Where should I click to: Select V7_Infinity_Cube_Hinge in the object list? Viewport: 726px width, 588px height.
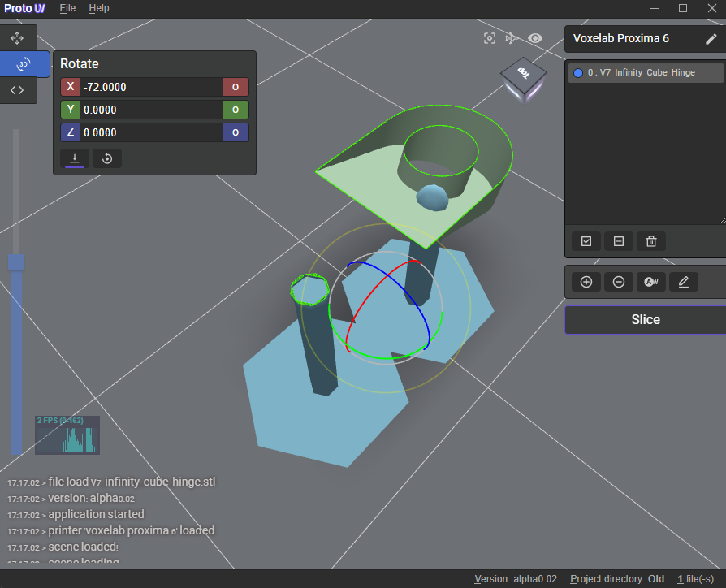(646, 73)
